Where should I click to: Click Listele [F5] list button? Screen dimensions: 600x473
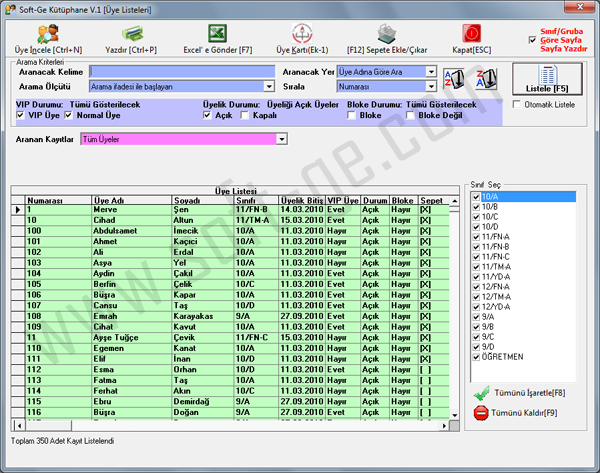[x=547, y=79]
